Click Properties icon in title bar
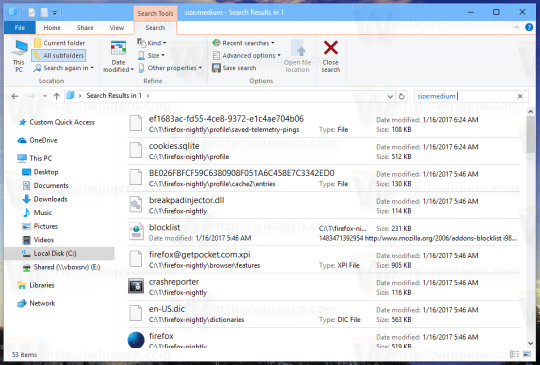This screenshot has height=365, width=540. [32, 13]
